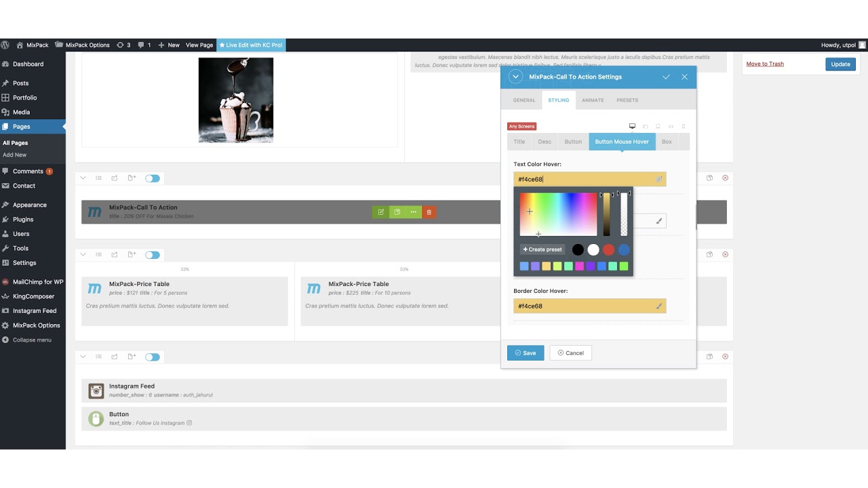The image size is (868, 488).
Task: Pick the black preset color circle
Action: coord(578,249)
